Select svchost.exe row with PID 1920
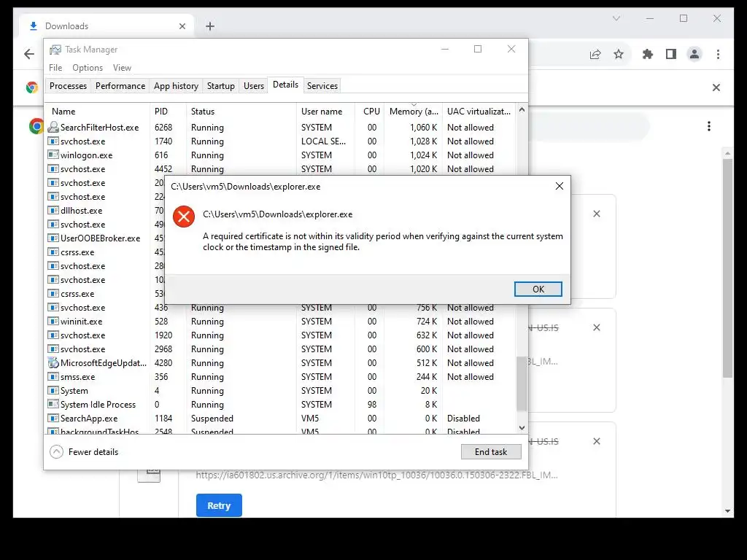The height and width of the screenshot is (560, 747). tap(280, 335)
